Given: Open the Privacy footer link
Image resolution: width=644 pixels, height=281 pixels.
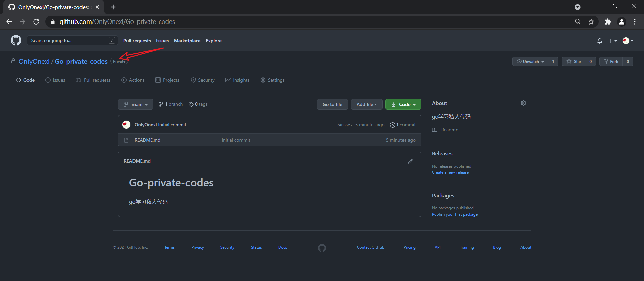Looking at the screenshot, I should click(x=198, y=247).
